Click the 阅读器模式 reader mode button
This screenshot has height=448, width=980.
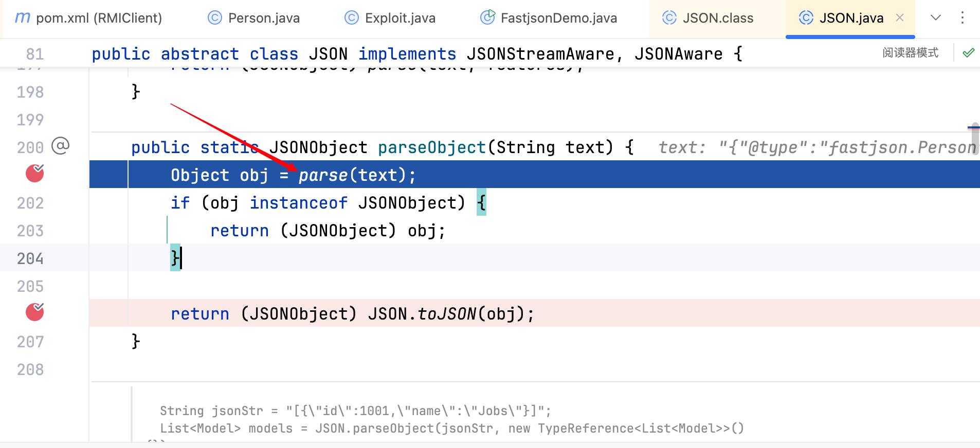click(x=910, y=53)
